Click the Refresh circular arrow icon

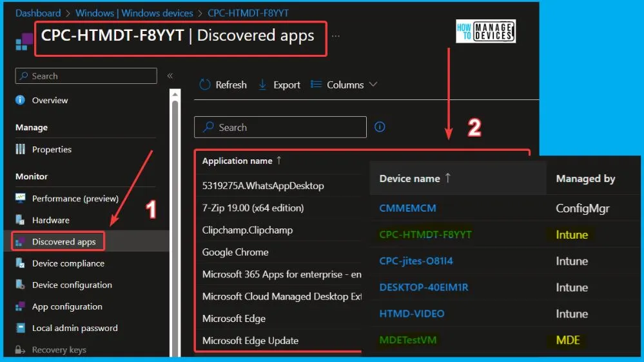tap(204, 85)
